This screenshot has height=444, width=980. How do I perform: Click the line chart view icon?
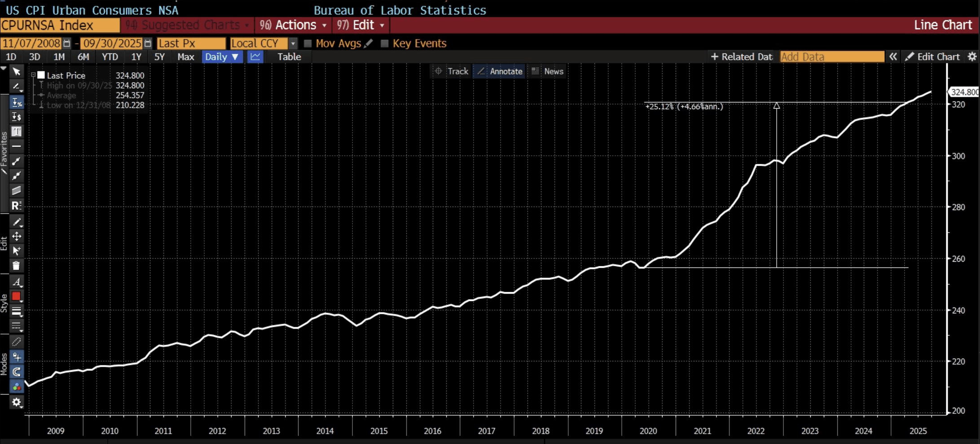coord(255,57)
